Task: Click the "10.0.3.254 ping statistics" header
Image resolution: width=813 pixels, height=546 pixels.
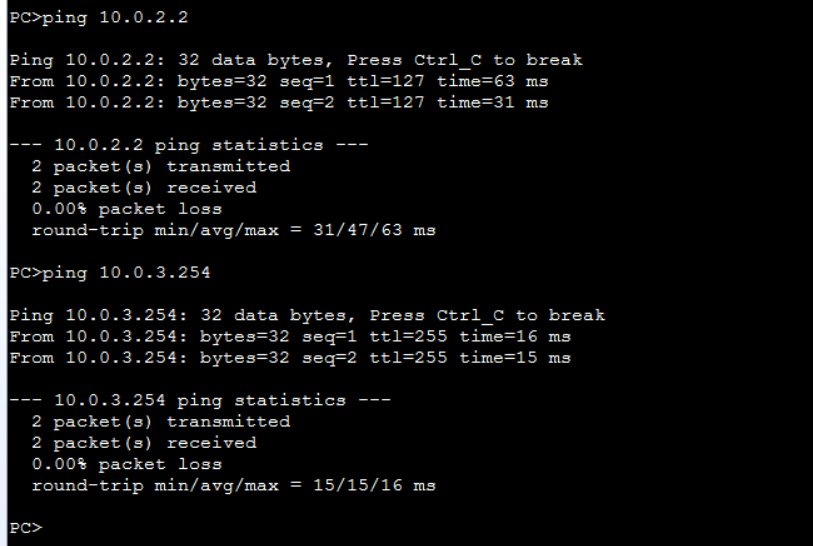Action: (x=199, y=400)
